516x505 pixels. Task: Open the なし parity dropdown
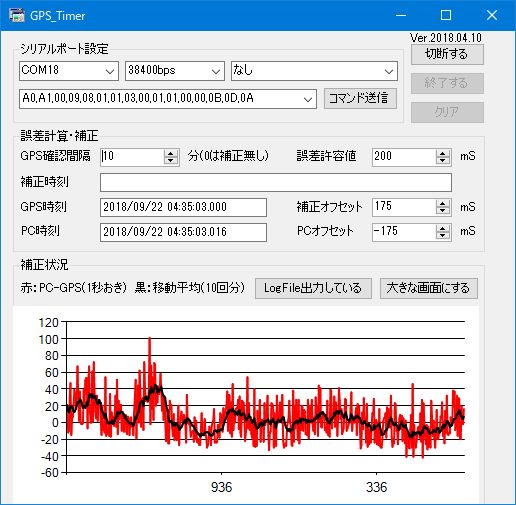(x=389, y=71)
